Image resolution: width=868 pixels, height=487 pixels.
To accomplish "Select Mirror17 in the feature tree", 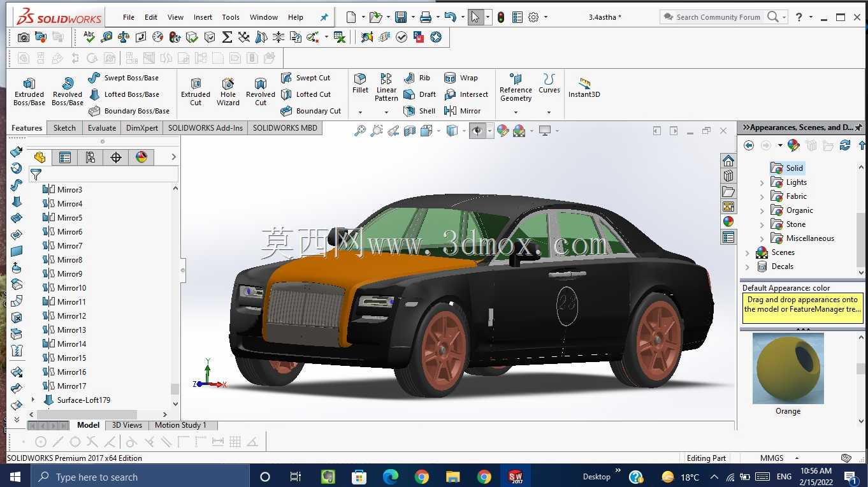I will (x=64, y=386).
